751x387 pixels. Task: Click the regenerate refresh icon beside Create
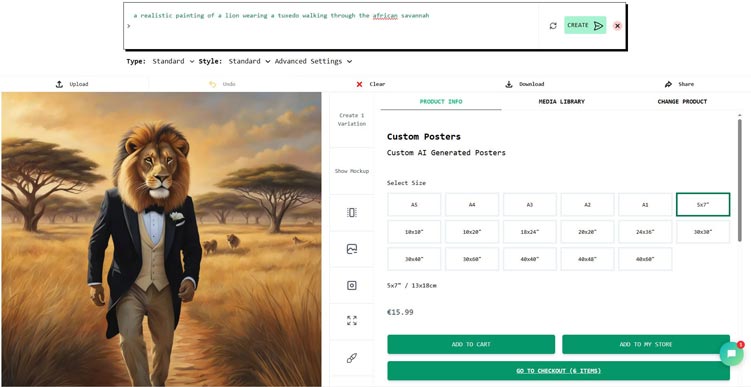pos(553,26)
